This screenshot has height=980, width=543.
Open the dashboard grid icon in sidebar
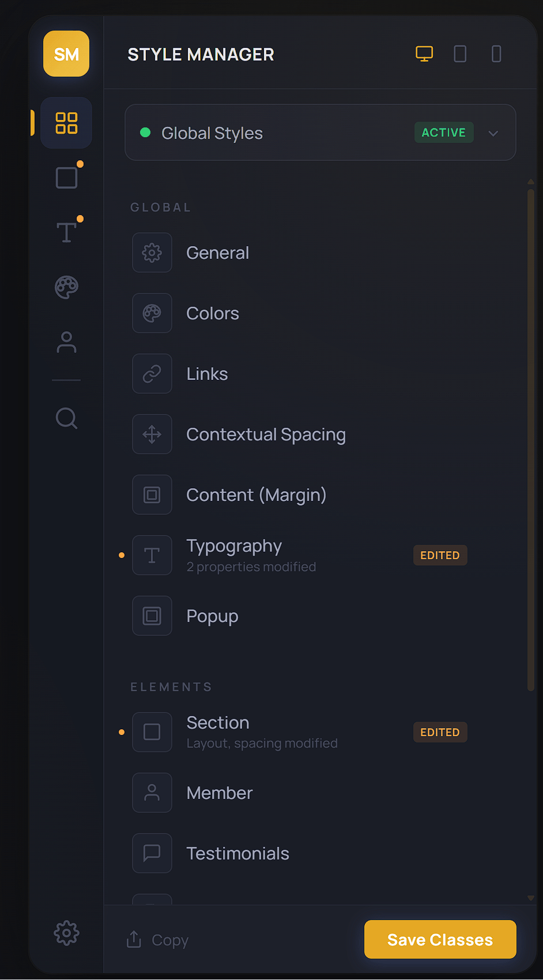[66, 123]
